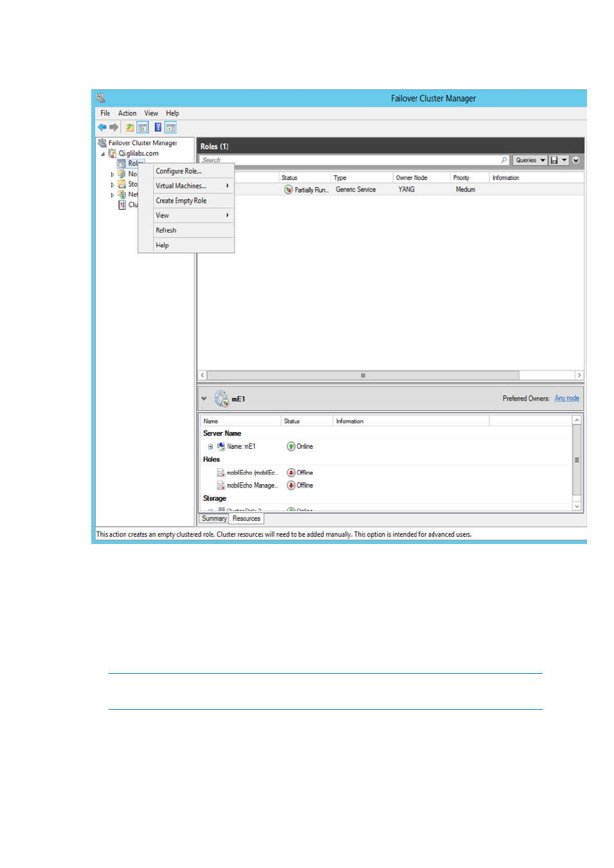Expand the Nodes tree item arrow
Image resolution: width=614 pixels, height=868 pixels.
[x=113, y=174]
